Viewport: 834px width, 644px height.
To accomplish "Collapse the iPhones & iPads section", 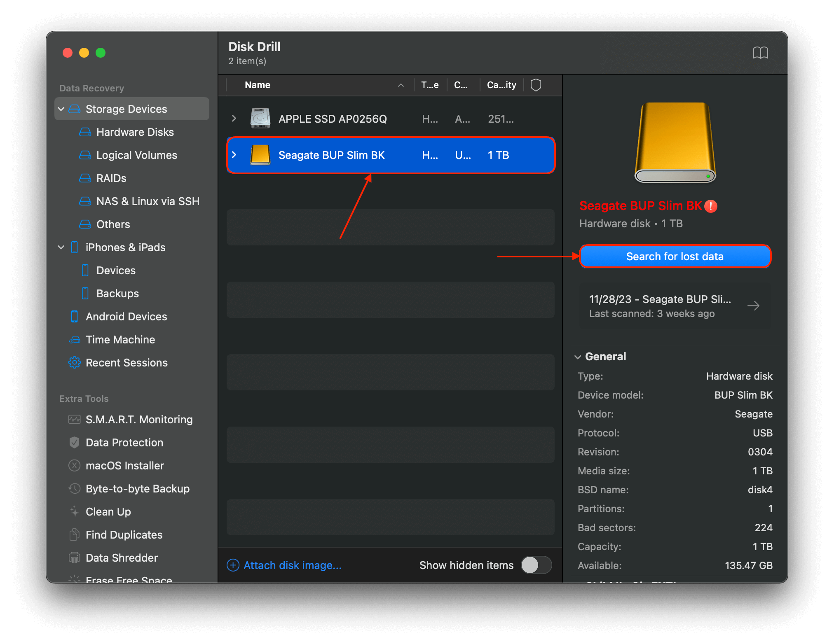I will (61, 247).
